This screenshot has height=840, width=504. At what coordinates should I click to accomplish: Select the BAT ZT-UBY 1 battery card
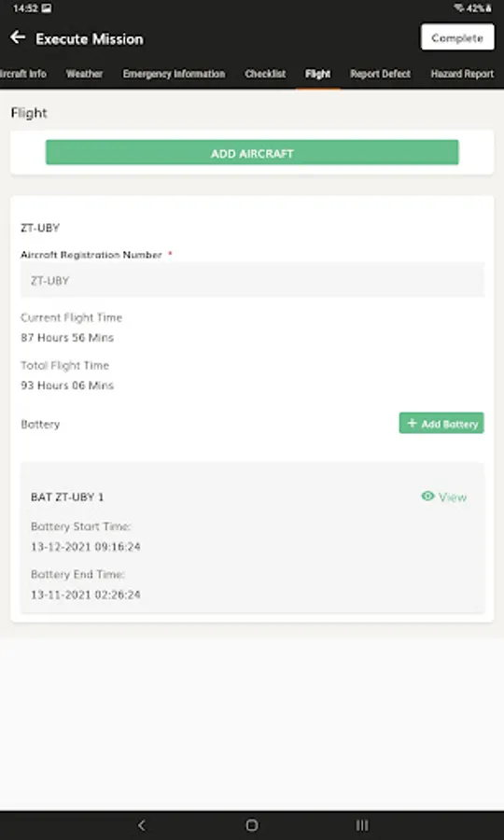(252, 538)
